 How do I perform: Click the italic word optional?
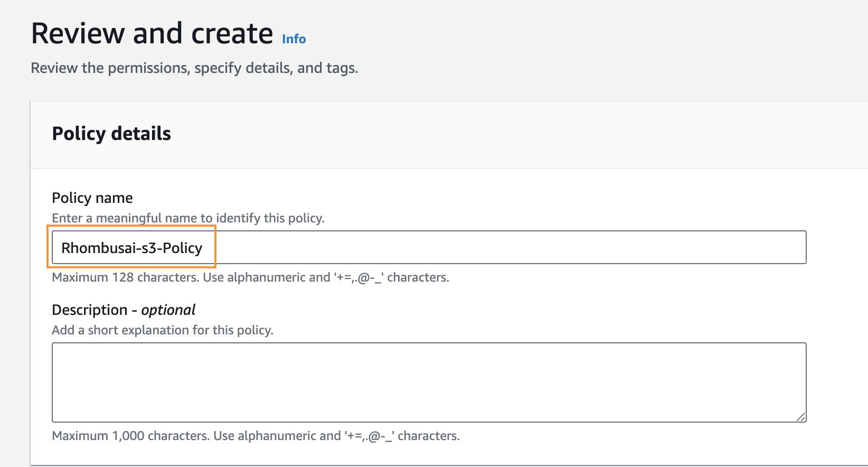point(168,310)
